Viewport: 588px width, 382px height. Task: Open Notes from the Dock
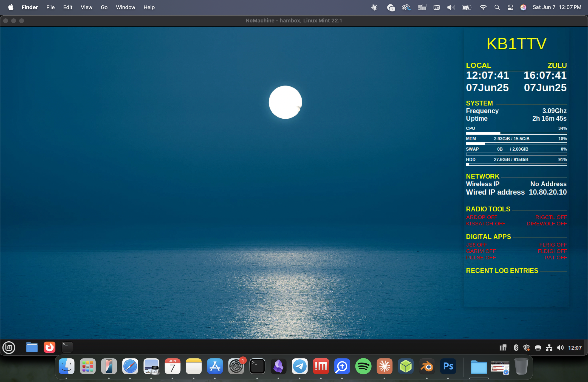point(194,366)
